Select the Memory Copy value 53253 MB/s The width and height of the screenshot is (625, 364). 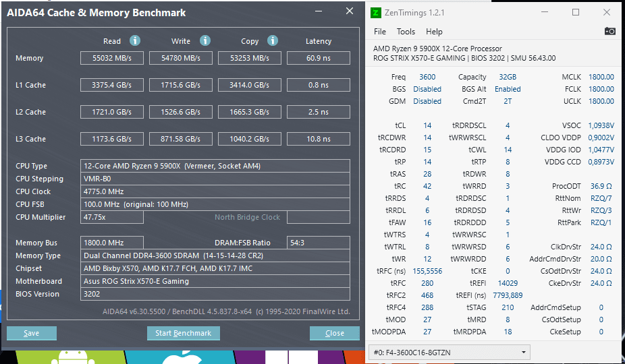tap(250, 58)
